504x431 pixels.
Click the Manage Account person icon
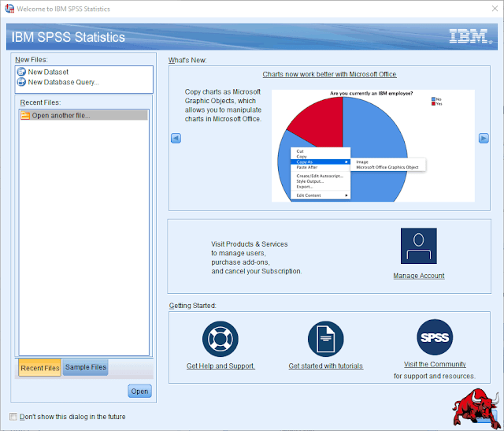(418, 246)
